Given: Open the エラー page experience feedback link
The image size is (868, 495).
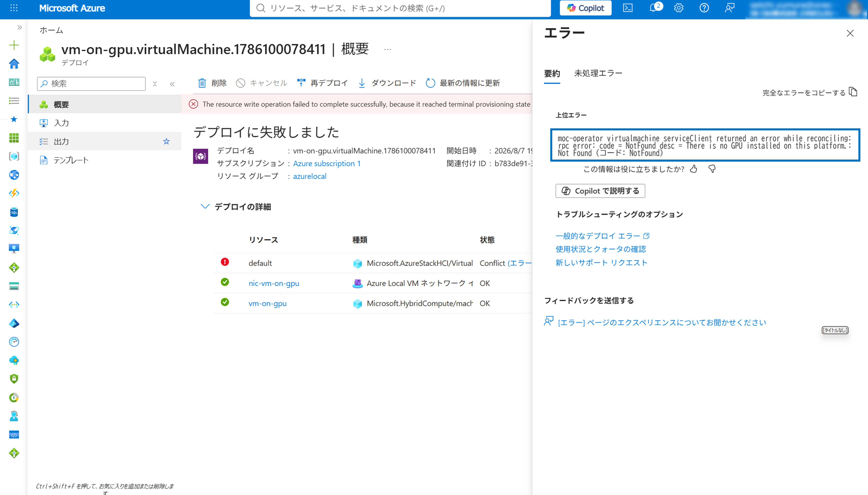Looking at the screenshot, I should pyautogui.click(x=662, y=322).
